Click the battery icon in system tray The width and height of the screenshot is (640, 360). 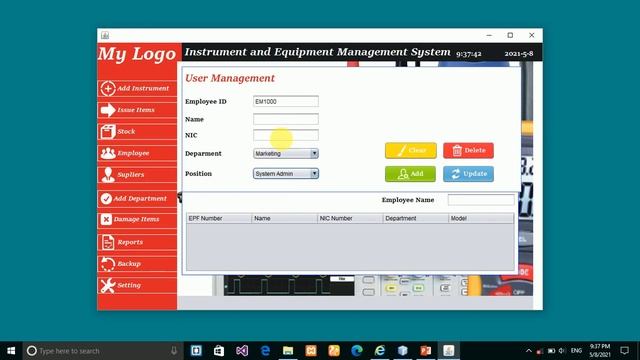pos(551,351)
